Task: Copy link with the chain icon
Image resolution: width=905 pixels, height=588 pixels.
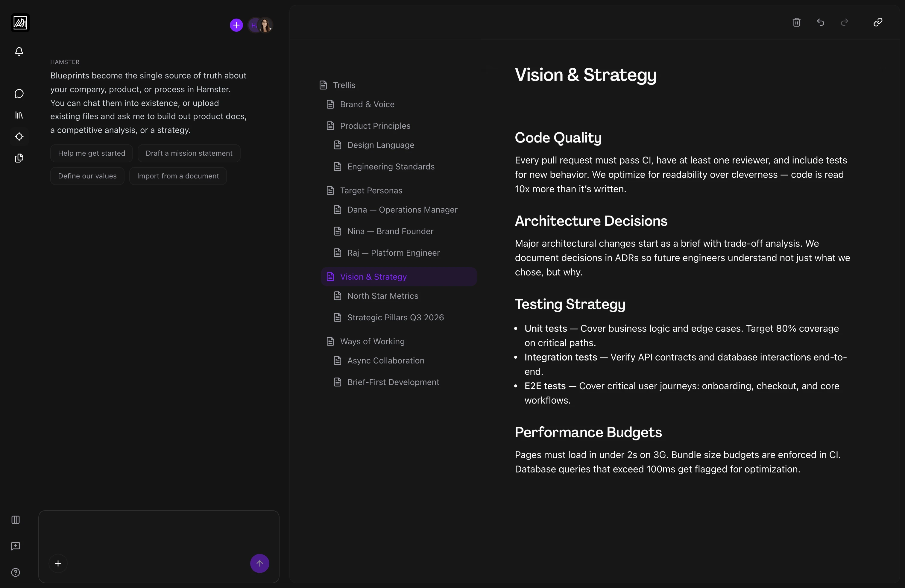Action: click(878, 22)
